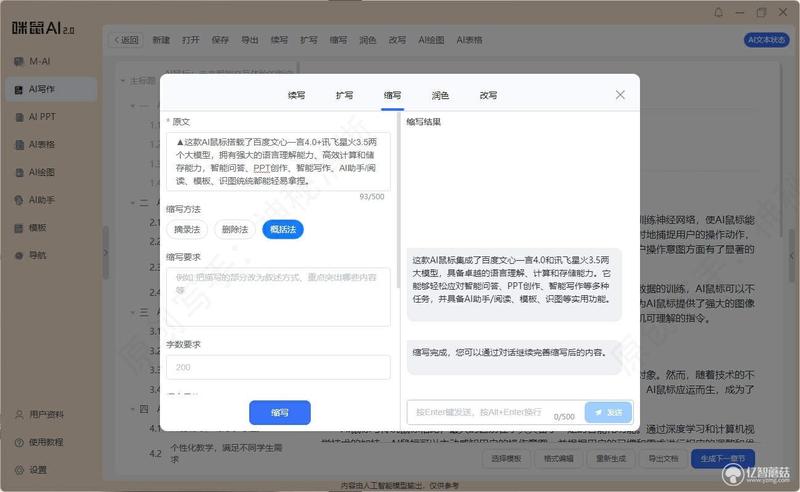Switch to the 续写 dialog tab
Image resolution: width=800 pixels, height=492 pixels.
296,95
